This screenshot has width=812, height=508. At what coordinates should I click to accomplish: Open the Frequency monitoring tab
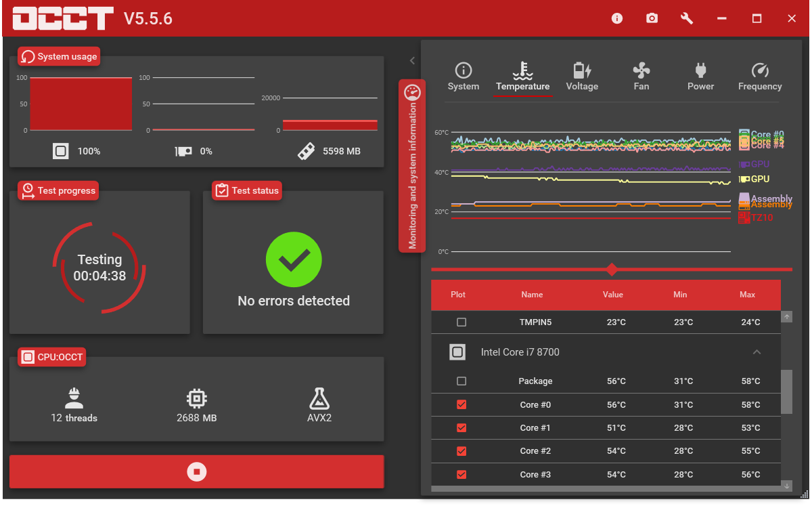(x=760, y=77)
